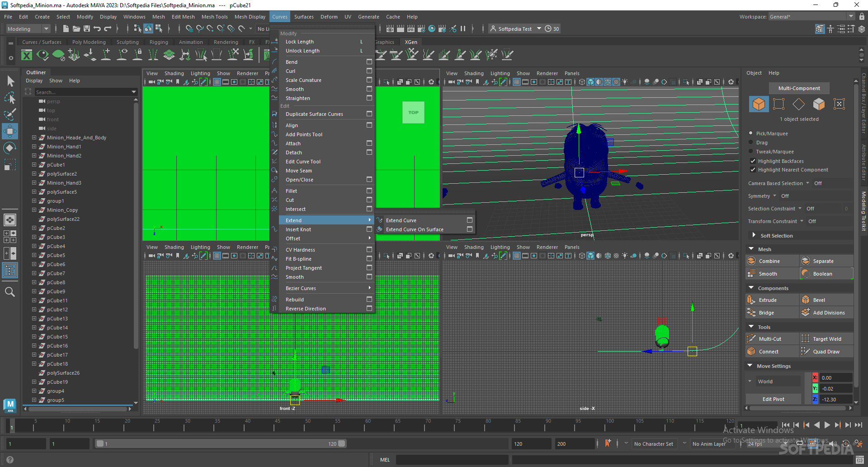
Task: Click the Multi-Cut tool icon
Action: point(751,338)
